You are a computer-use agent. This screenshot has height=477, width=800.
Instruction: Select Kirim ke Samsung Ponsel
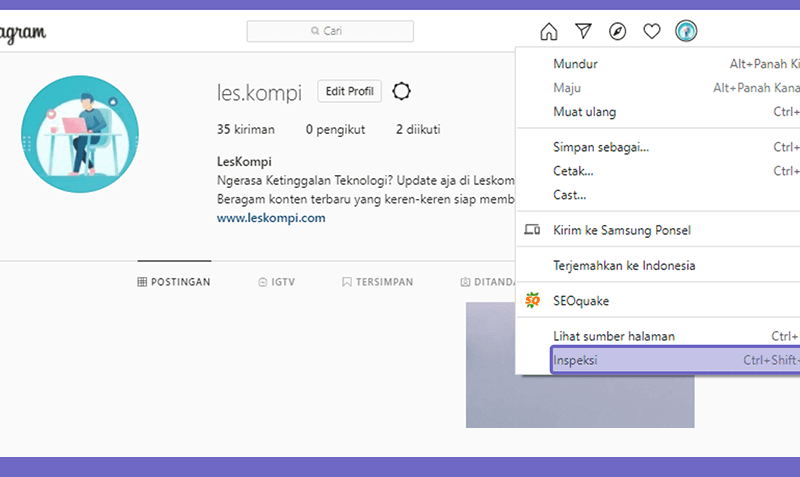coord(658,230)
